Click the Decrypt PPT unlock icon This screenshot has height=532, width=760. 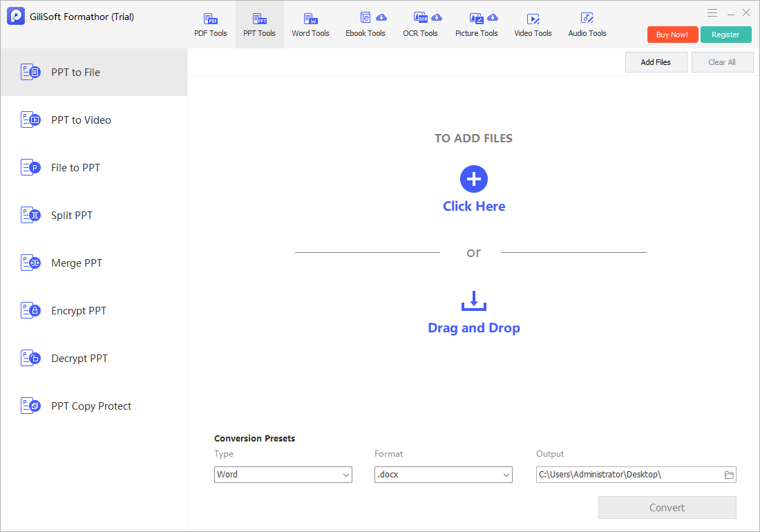click(x=30, y=359)
